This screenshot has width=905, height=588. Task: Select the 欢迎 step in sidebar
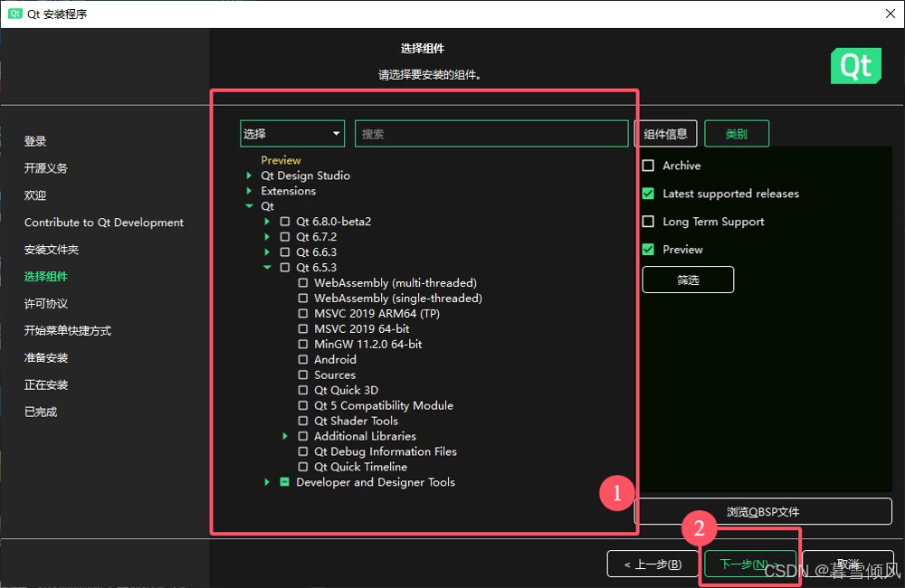(x=35, y=195)
